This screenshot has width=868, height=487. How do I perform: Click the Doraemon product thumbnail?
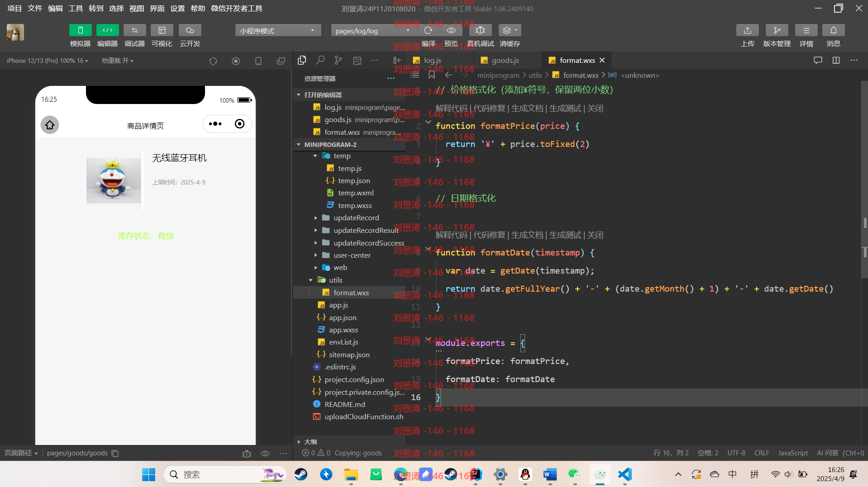[x=114, y=180]
